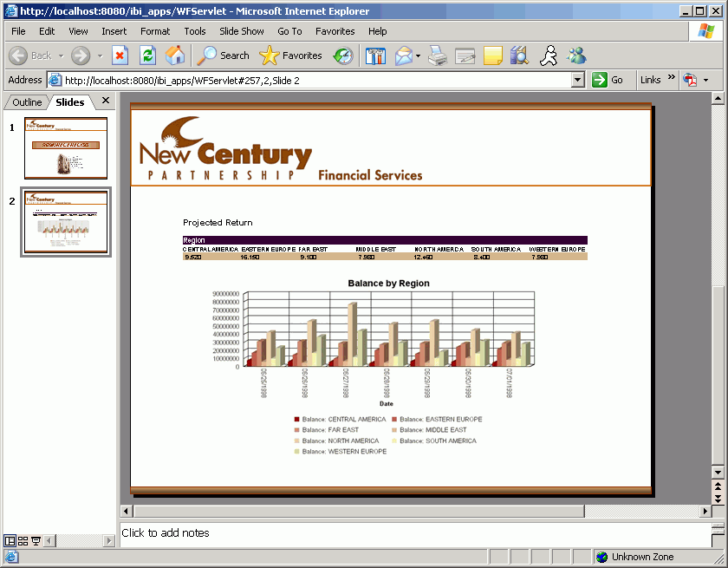The height and width of the screenshot is (568, 728).
Task: Open PDF toolbar dropdown arrow
Action: click(x=705, y=80)
